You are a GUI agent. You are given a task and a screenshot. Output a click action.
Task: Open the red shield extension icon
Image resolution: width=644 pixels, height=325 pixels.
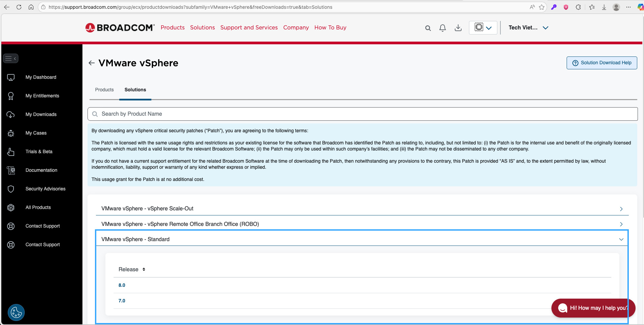pyautogui.click(x=566, y=7)
